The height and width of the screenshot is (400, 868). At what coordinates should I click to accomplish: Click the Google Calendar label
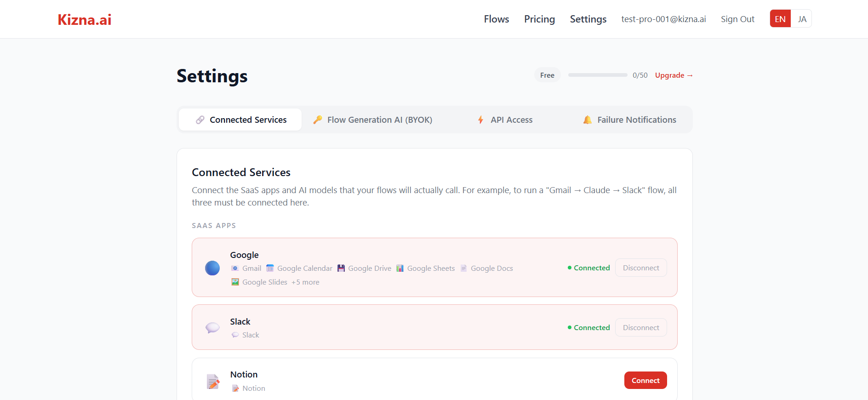click(304, 268)
